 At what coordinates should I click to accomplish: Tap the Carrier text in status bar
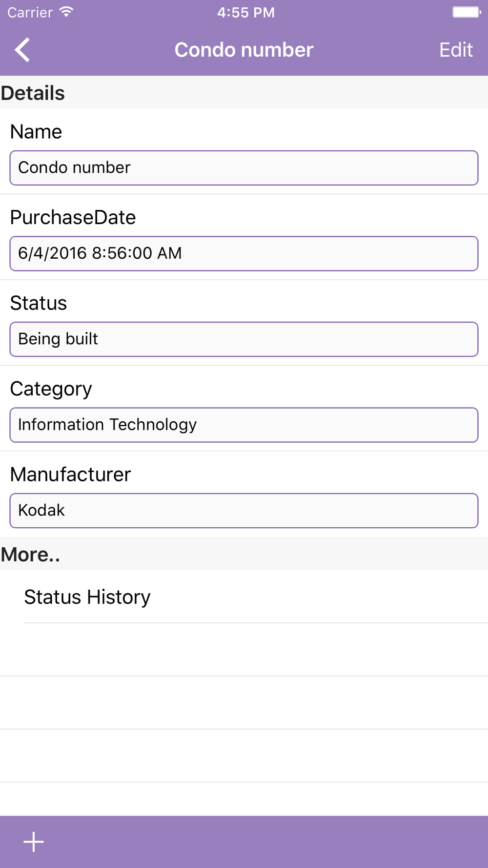coord(30,12)
